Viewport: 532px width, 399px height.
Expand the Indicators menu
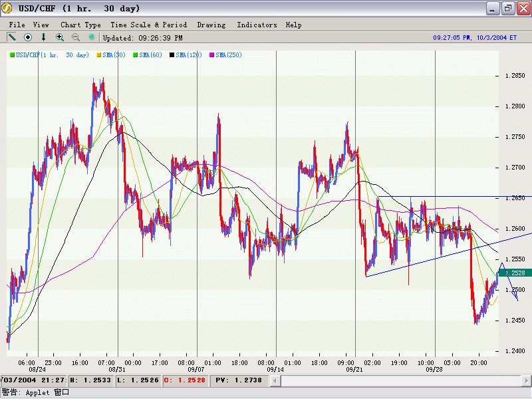tap(257, 25)
